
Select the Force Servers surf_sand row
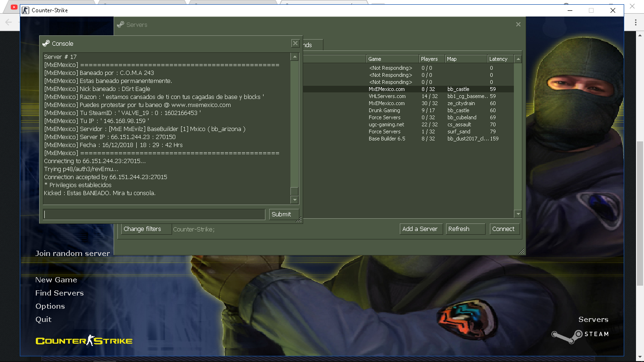pyautogui.click(x=408, y=132)
